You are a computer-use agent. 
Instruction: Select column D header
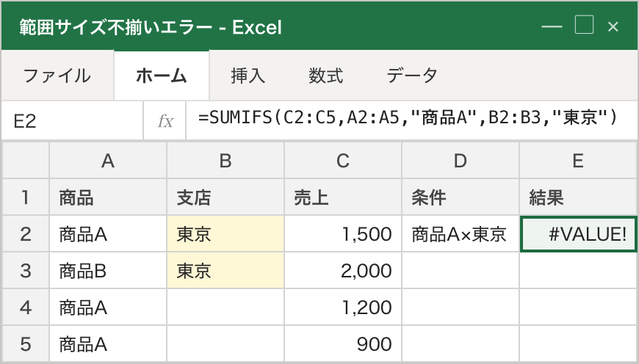click(x=460, y=161)
